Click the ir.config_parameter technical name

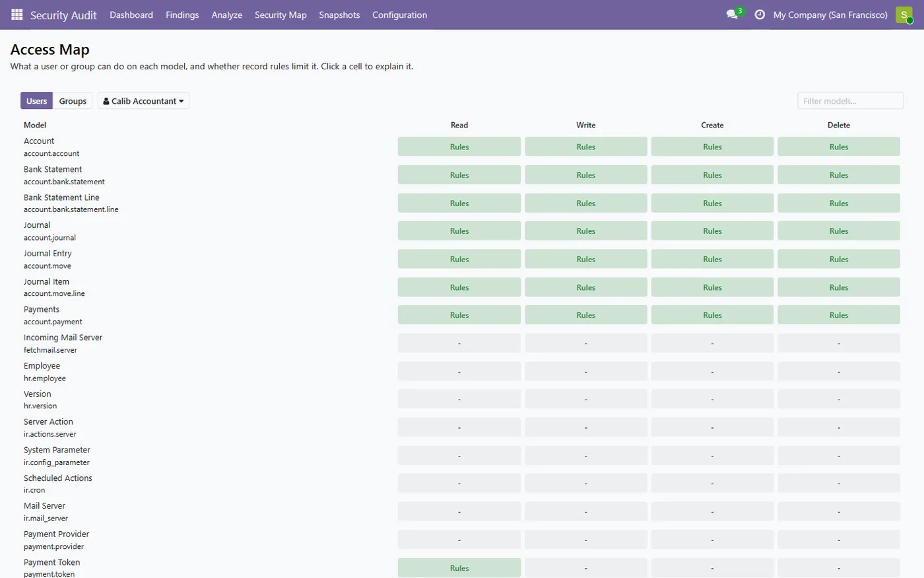click(x=57, y=462)
